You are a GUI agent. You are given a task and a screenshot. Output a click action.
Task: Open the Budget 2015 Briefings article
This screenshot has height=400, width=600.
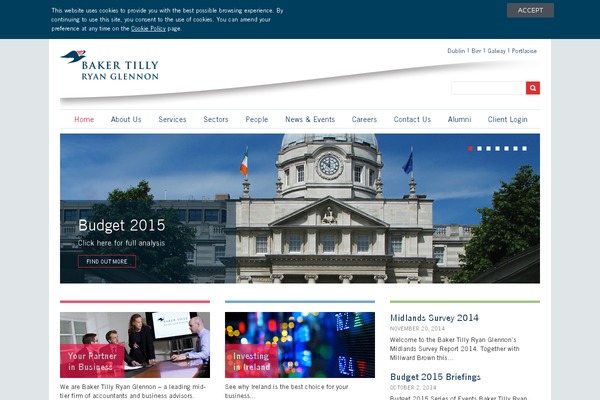coord(435,377)
